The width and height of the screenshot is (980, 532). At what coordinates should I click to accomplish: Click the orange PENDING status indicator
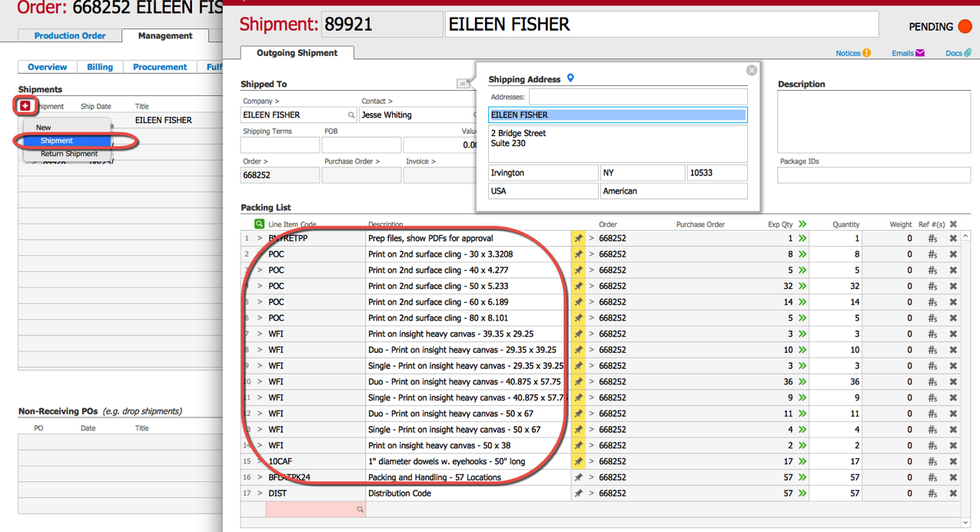pyautogui.click(x=965, y=26)
